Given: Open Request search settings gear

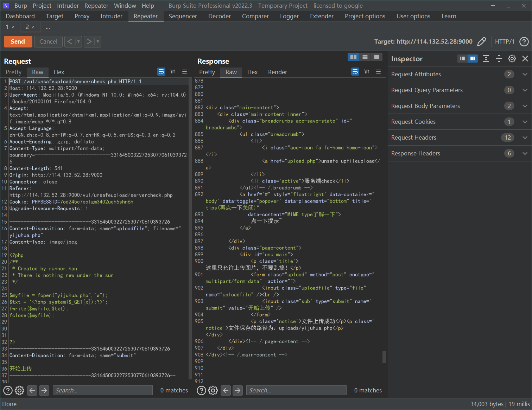Looking at the screenshot, I should 20,390.
